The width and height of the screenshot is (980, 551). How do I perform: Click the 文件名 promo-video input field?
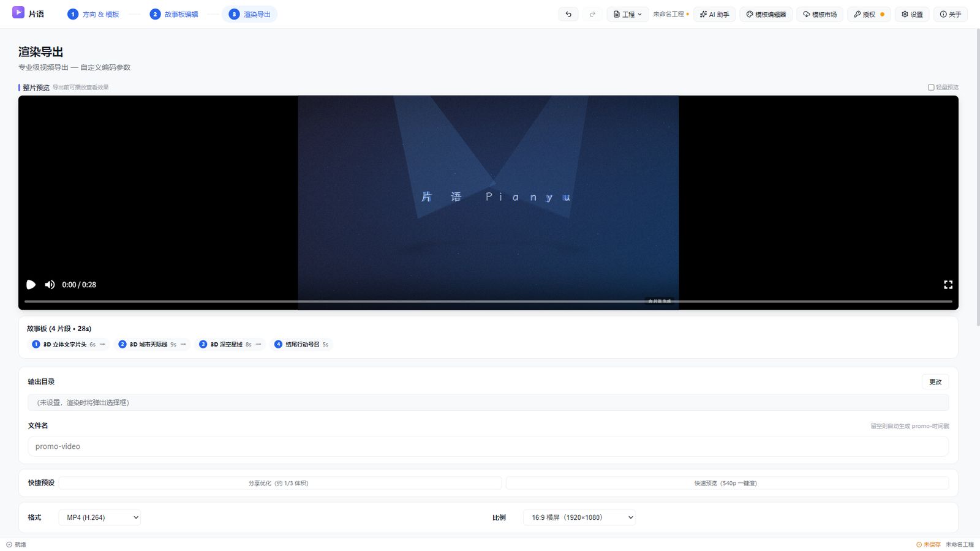(488, 446)
